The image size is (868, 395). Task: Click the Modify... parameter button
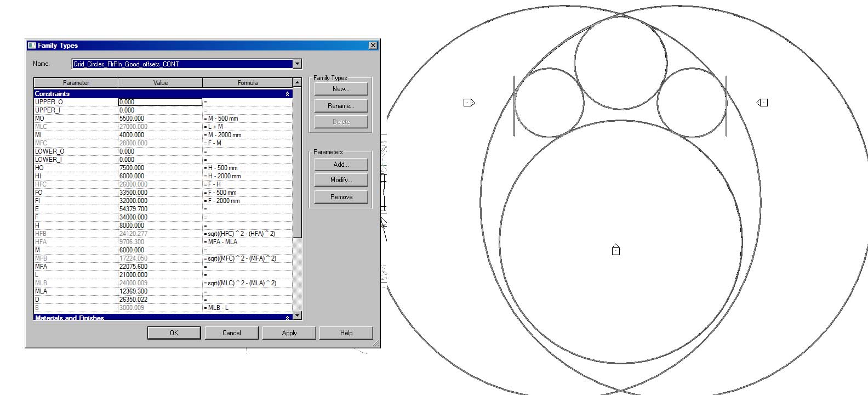[341, 180]
